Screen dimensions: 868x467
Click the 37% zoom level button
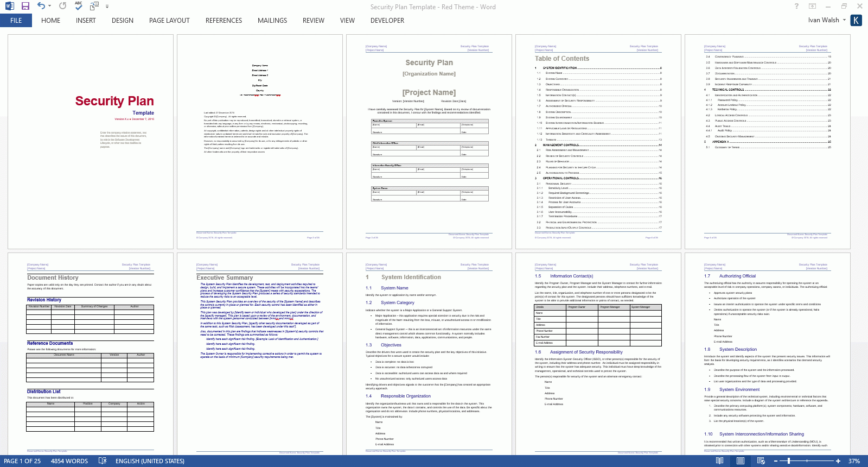pos(854,461)
